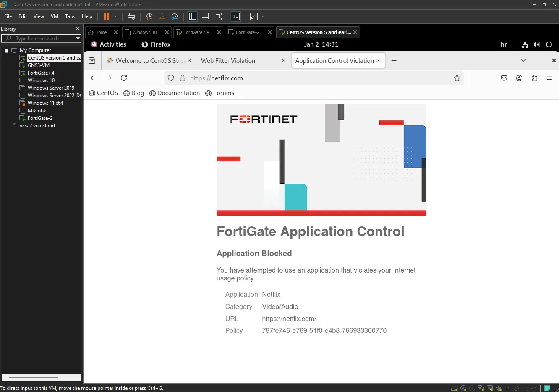Toggle the console view pane
The image size is (559, 392).
[x=236, y=16]
